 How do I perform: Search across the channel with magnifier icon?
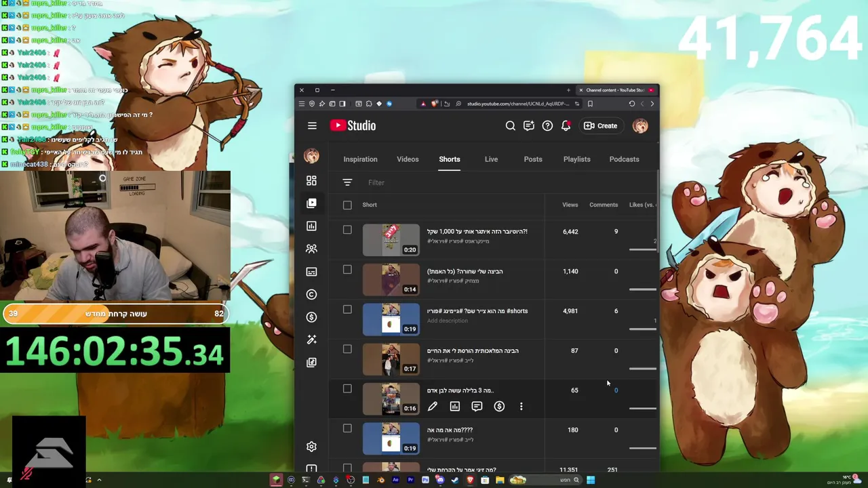click(510, 125)
